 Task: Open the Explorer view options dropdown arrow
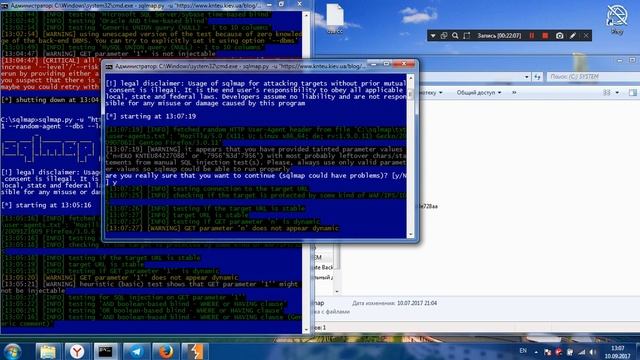pyautogui.click(x=617, y=93)
